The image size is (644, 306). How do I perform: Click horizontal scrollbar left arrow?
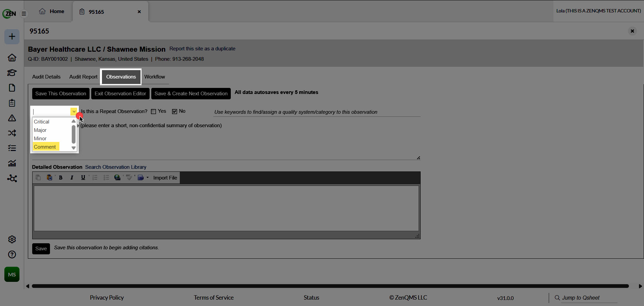coord(28,286)
